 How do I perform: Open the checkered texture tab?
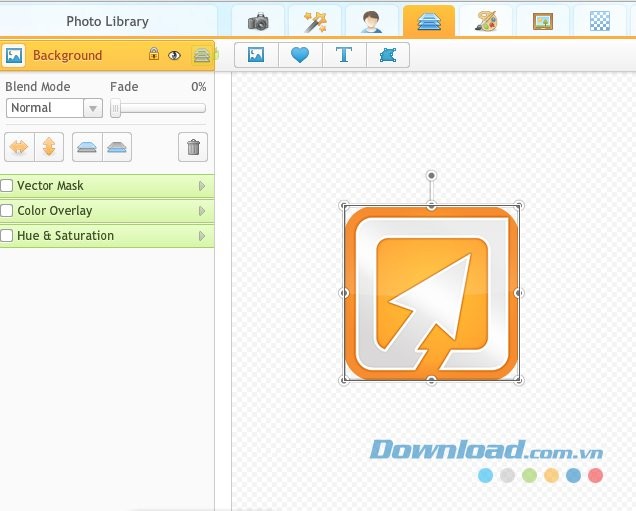coord(600,21)
